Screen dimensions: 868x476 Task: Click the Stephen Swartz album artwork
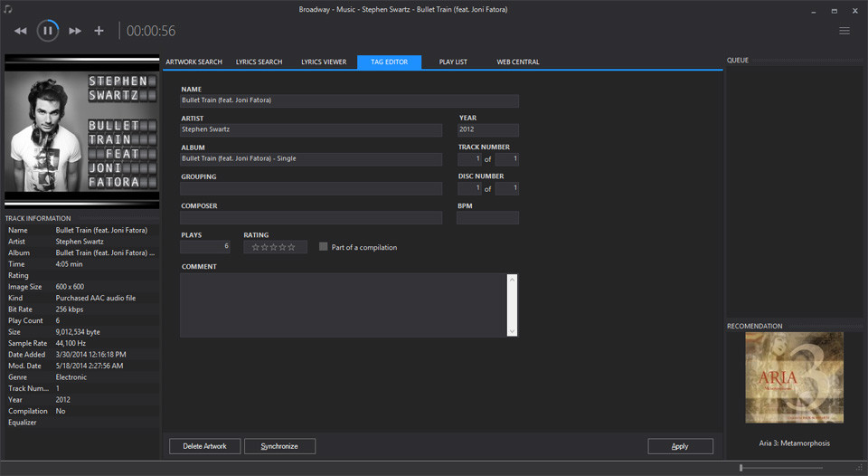point(82,131)
